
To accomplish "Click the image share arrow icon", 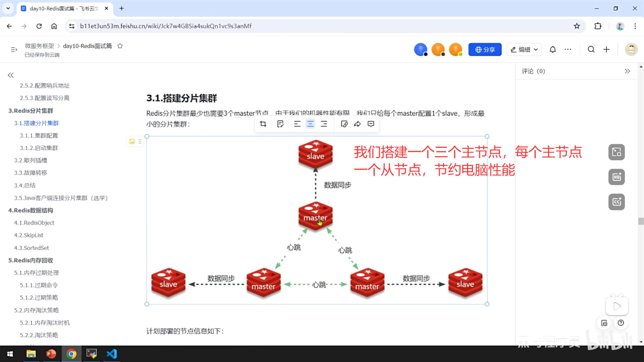I will pyautogui.click(x=357, y=124).
